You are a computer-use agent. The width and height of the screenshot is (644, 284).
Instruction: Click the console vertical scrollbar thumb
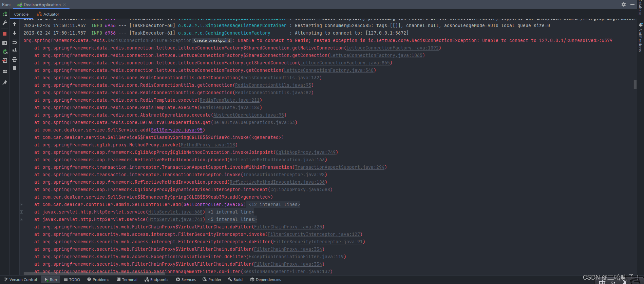(x=635, y=84)
